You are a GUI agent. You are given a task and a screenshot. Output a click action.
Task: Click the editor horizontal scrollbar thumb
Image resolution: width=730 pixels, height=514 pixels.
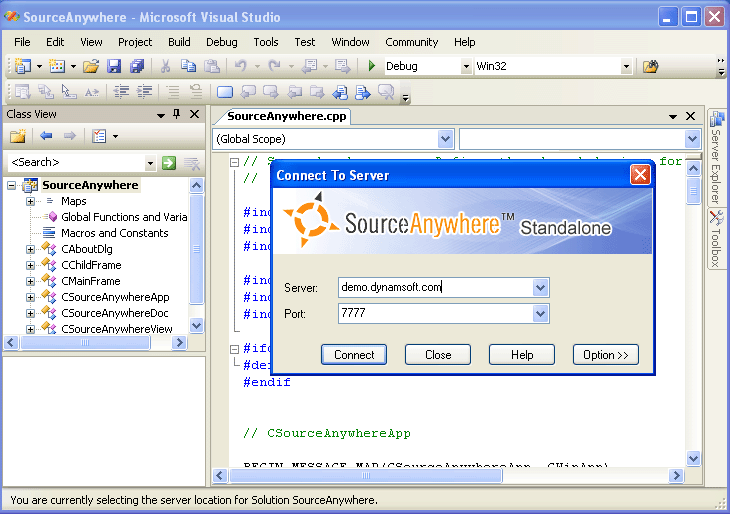pyautogui.click(x=366, y=475)
